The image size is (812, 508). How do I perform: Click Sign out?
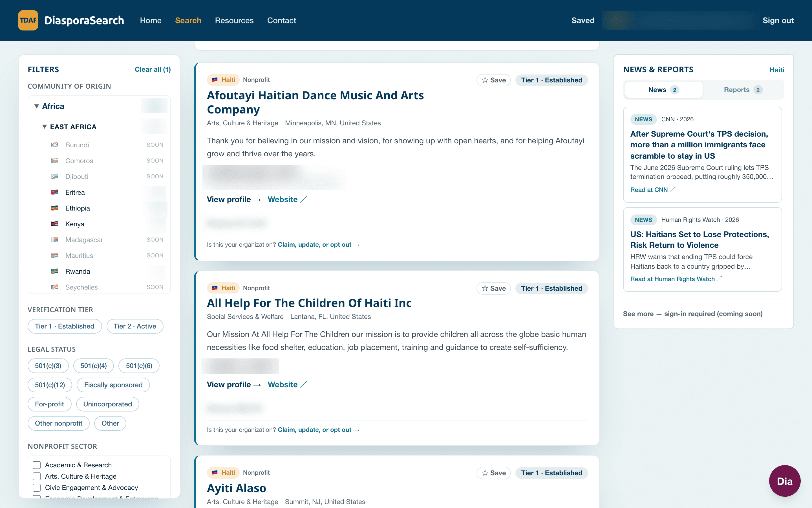[x=778, y=21]
